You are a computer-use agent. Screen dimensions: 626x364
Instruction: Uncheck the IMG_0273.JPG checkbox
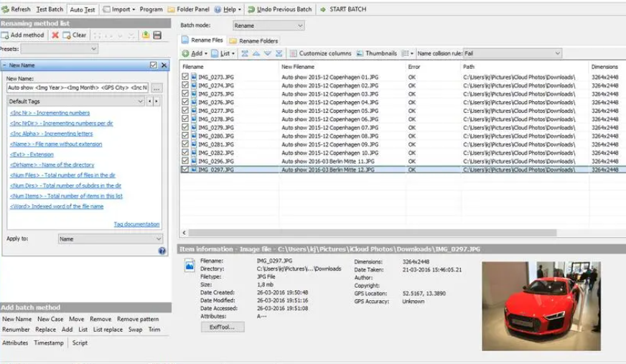coord(184,76)
